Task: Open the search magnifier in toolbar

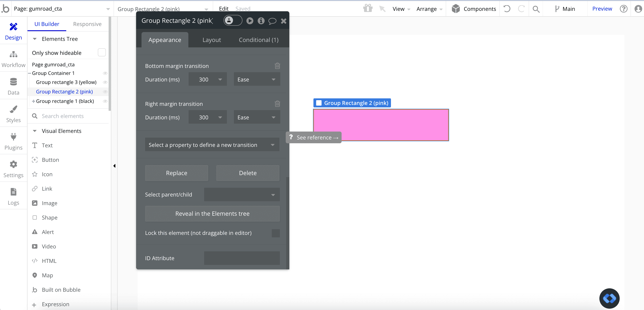Action: point(536,9)
